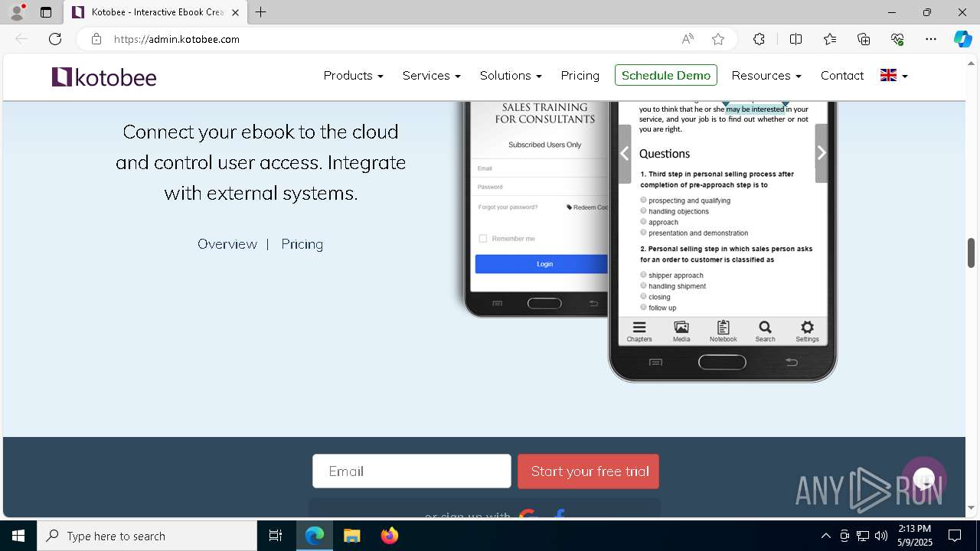This screenshot has width=980, height=551.
Task: Open Split screen view
Action: pos(795,39)
